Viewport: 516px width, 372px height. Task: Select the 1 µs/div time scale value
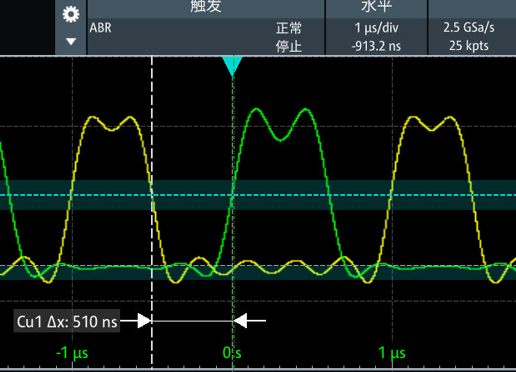click(x=376, y=28)
